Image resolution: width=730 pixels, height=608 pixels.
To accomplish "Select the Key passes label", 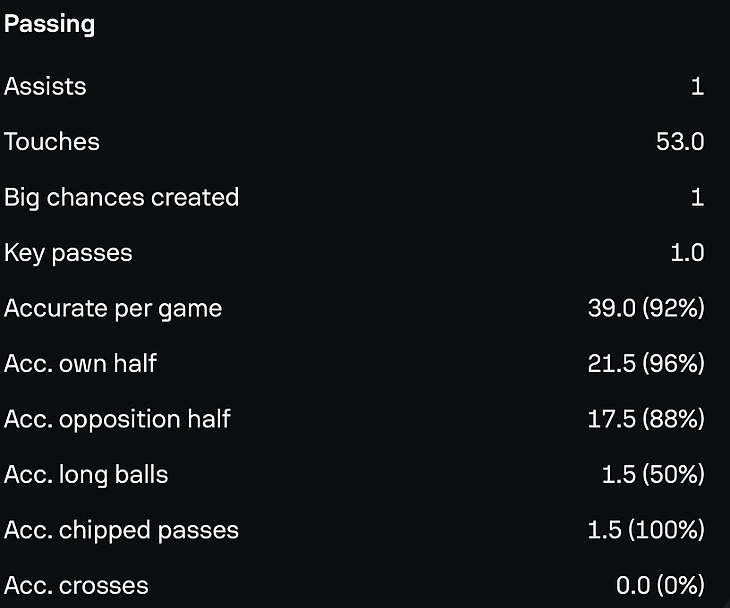I will (68, 253).
